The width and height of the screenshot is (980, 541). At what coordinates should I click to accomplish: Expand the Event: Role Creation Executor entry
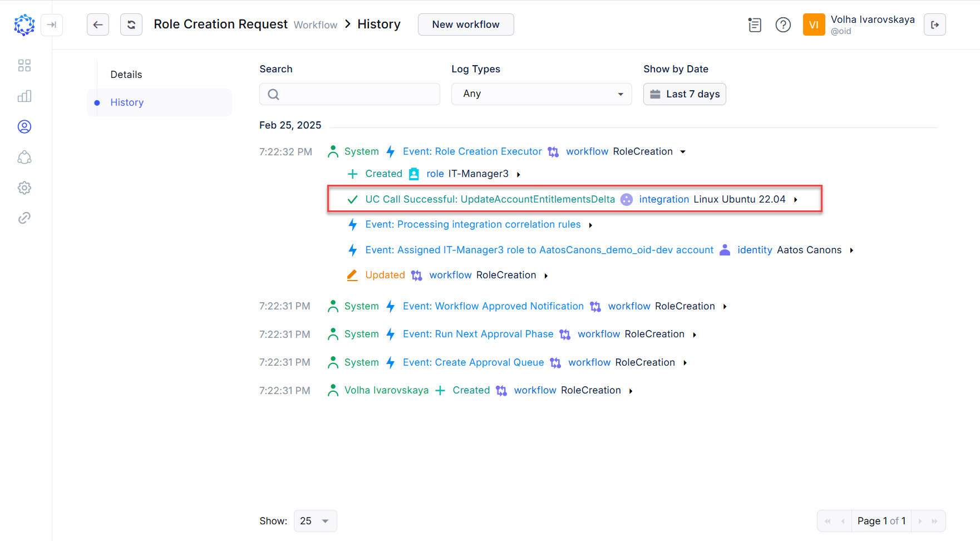tap(683, 151)
